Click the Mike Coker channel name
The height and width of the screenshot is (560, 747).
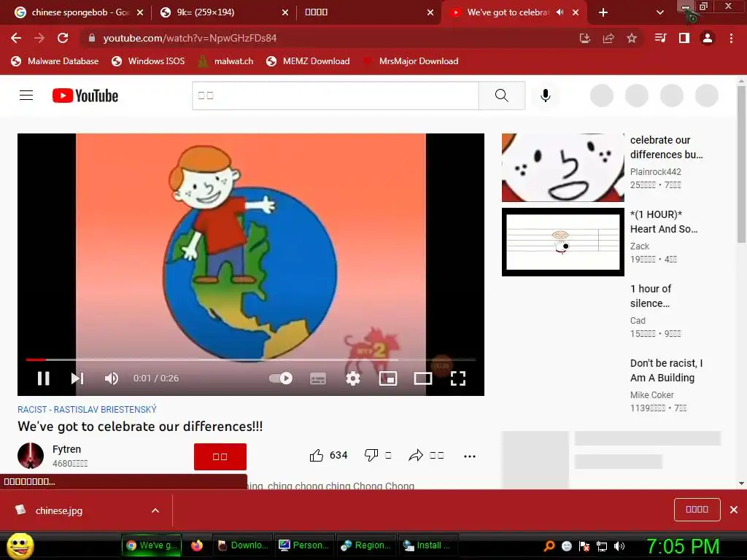(x=651, y=394)
